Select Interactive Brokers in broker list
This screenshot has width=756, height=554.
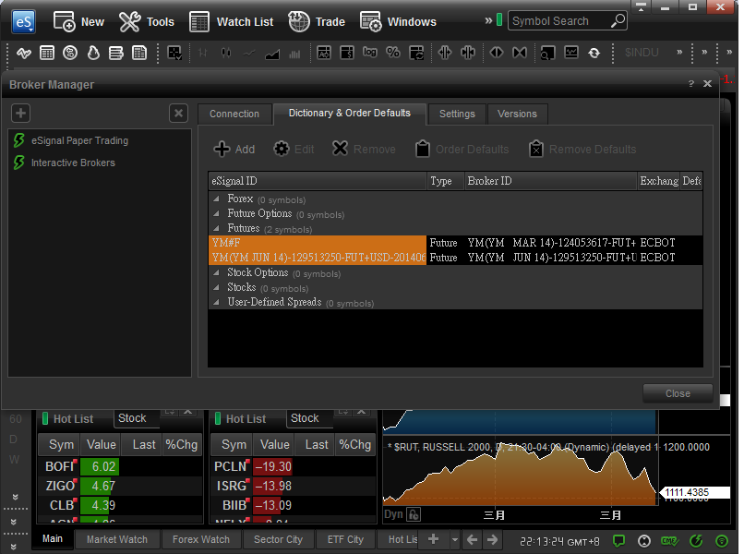73,163
